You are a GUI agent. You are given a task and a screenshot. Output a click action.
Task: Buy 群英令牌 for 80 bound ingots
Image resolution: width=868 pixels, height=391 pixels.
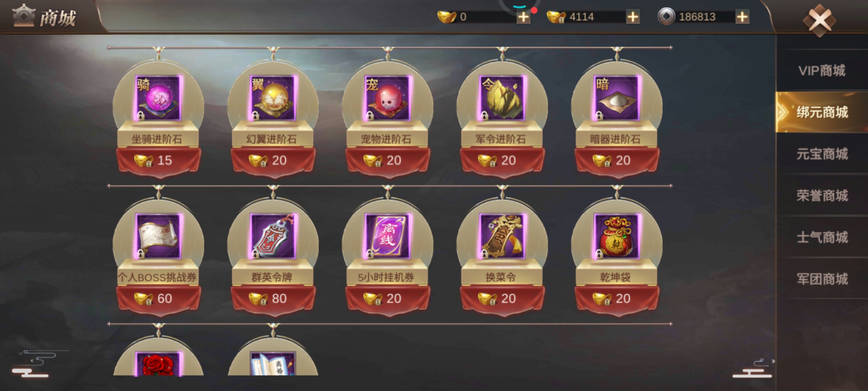point(273,299)
